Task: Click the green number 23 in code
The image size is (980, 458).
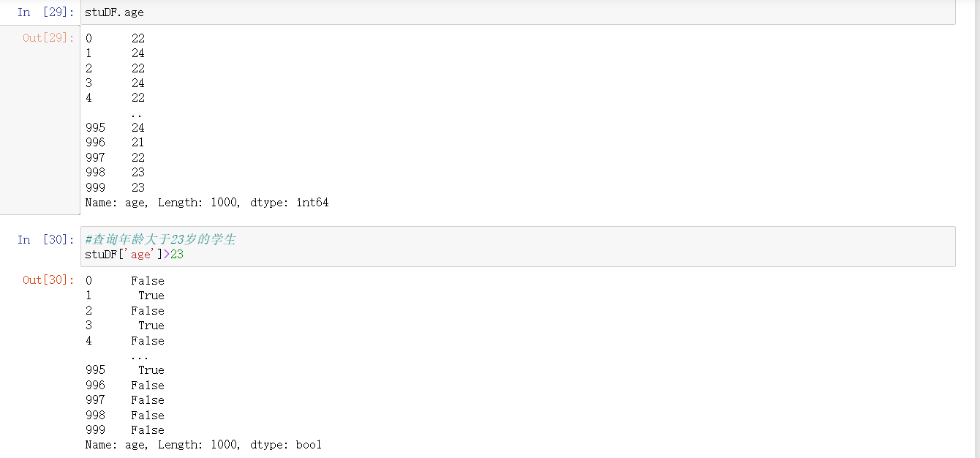Action: coord(177,255)
